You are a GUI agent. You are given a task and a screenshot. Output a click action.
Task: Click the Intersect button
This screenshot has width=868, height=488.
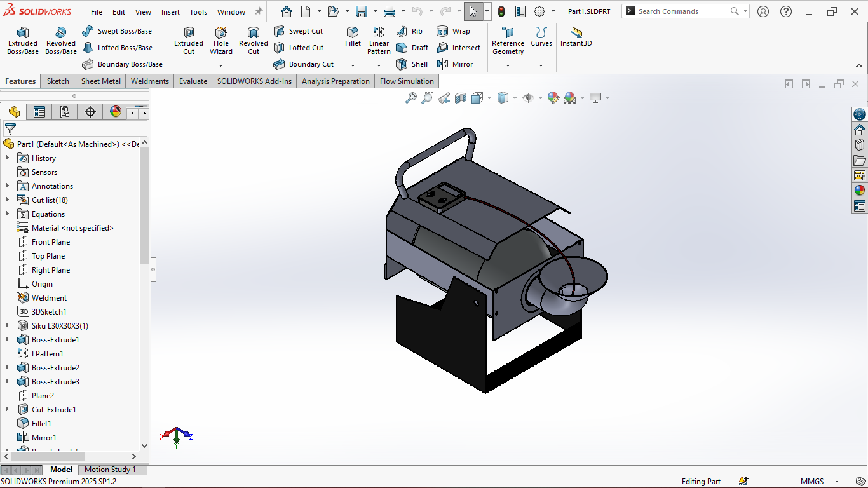coord(459,48)
